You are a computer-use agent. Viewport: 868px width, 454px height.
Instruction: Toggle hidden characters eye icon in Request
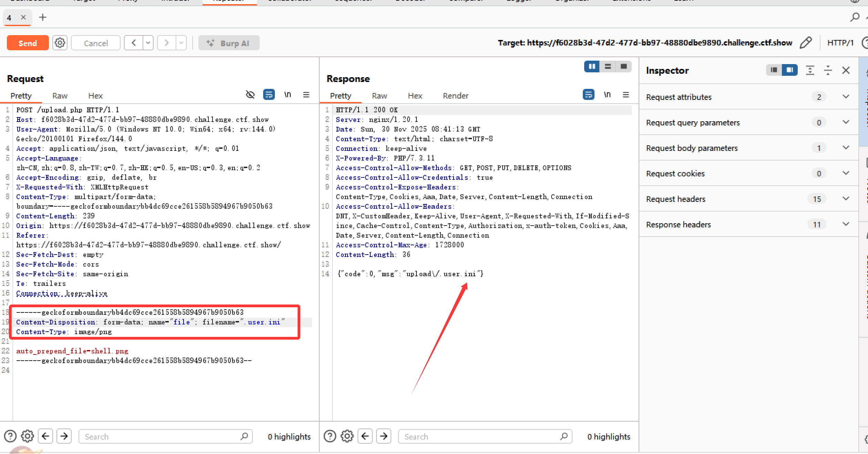click(x=250, y=95)
